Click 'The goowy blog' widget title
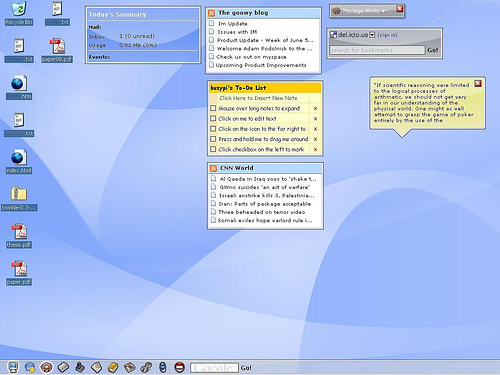Screen dimensions: 500x375 point(243,13)
